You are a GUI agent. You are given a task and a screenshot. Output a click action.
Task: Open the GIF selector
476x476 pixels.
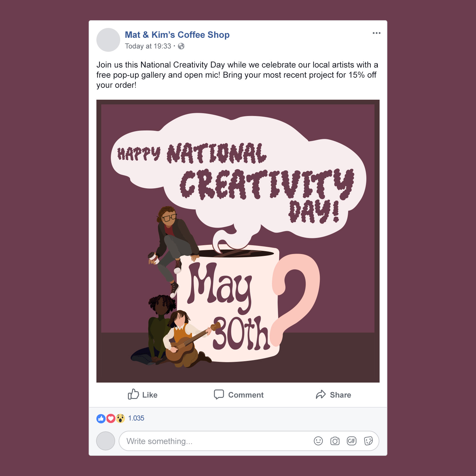(x=351, y=441)
